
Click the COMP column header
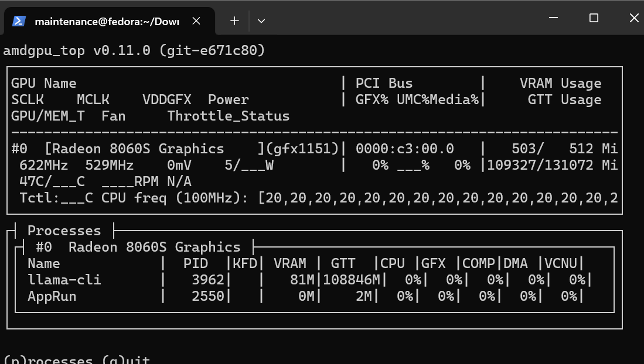click(x=479, y=263)
